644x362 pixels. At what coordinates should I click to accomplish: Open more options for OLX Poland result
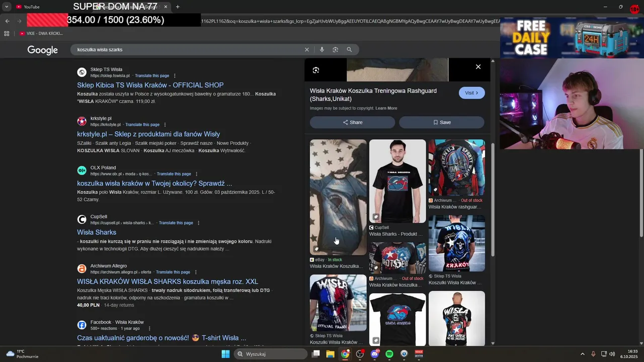click(x=196, y=174)
